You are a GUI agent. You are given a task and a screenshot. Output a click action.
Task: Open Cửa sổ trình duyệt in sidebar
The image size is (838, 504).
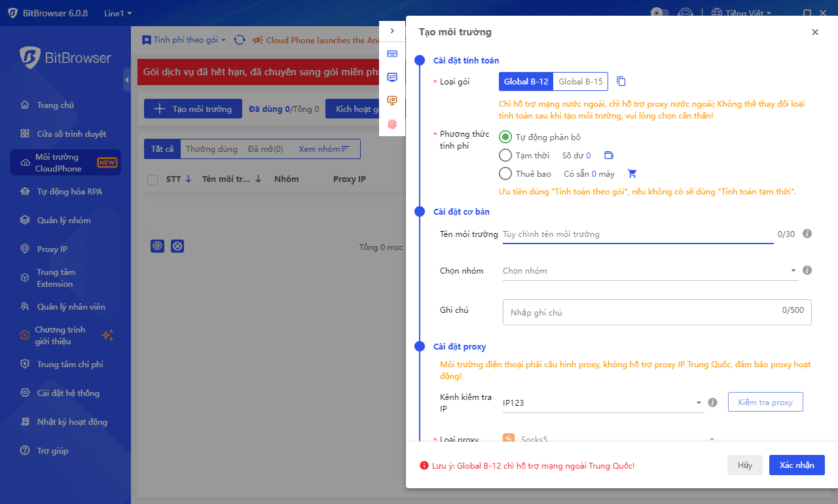[x=65, y=134]
